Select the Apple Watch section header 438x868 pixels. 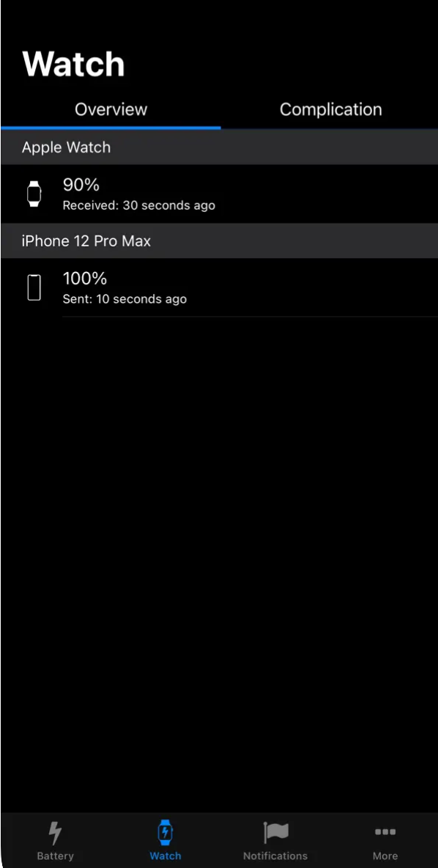(x=219, y=147)
